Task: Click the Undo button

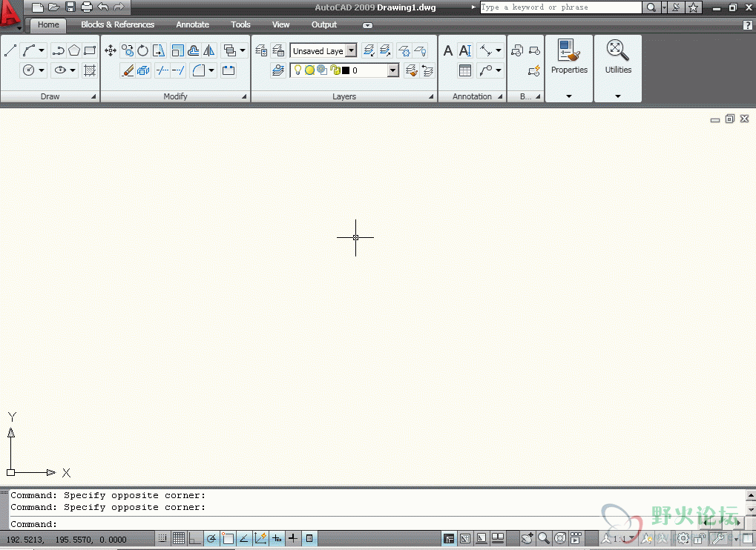Action: coord(102,7)
